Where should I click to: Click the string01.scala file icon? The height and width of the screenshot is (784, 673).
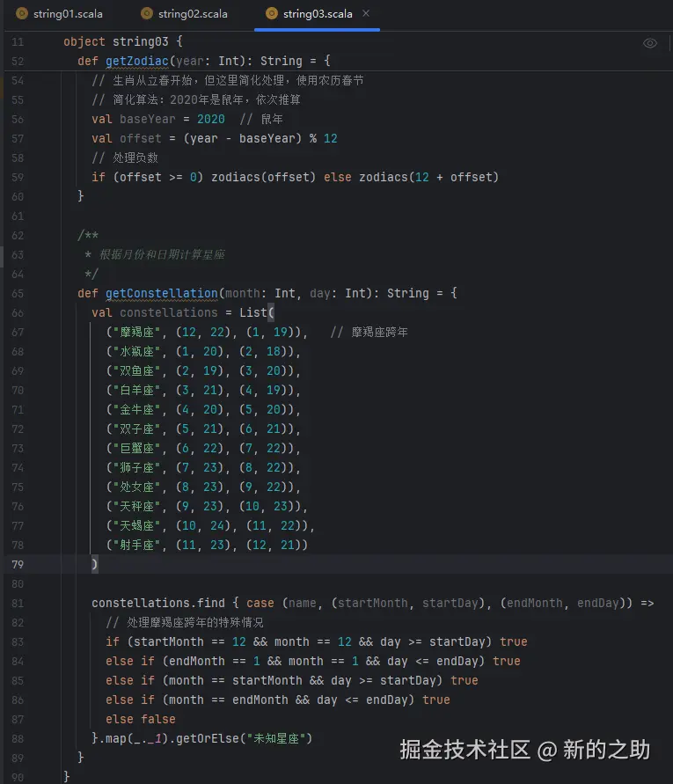[x=21, y=13]
